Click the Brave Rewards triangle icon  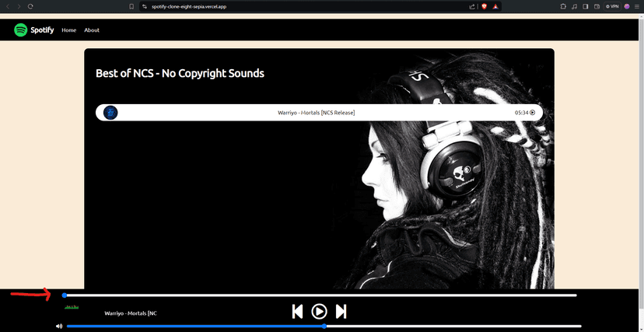click(495, 6)
